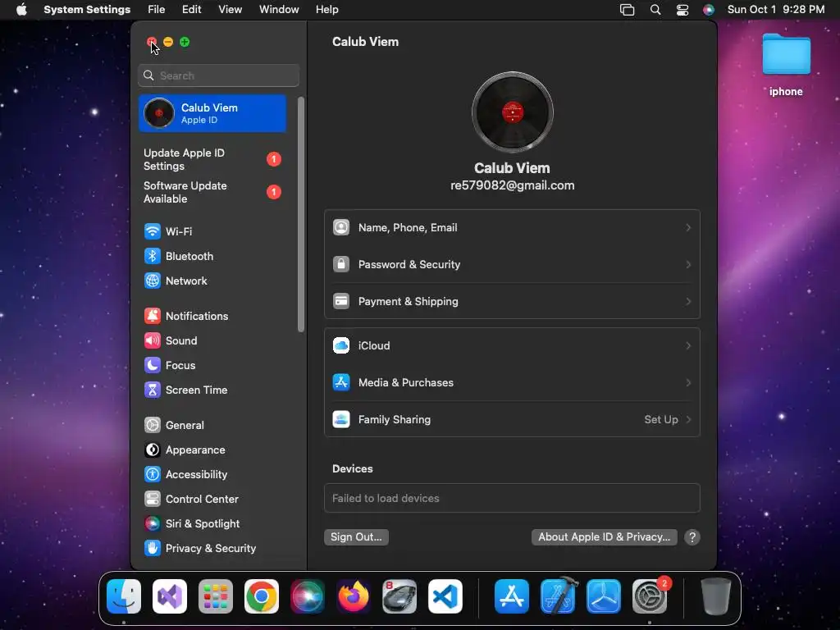Viewport: 840px width, 630px height.
Task: Open Control Center in menu bar
Action: tap(682, 10)
